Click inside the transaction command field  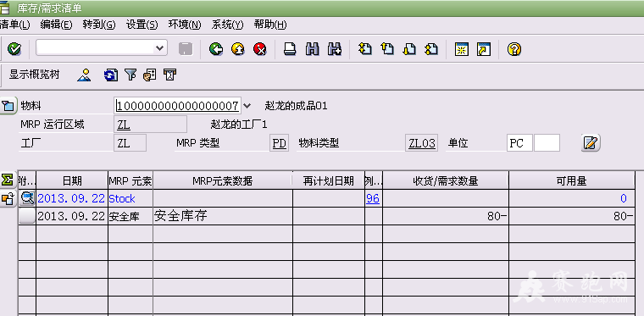click(96, 48)
